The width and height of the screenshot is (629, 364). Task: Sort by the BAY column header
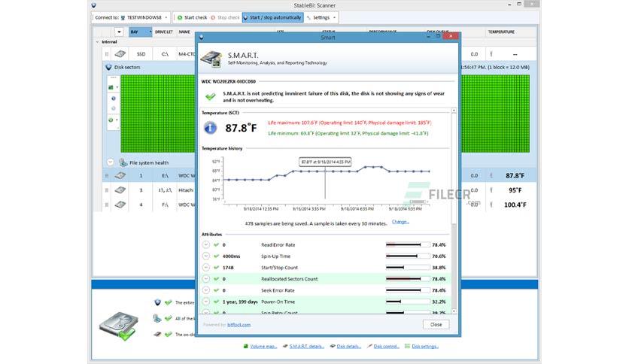(x=141, y=32)
